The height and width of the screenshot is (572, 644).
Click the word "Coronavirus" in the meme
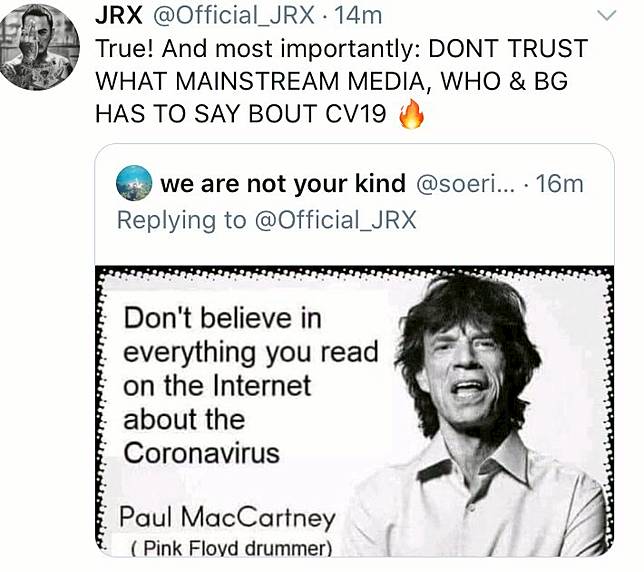[x=201, y=451]
